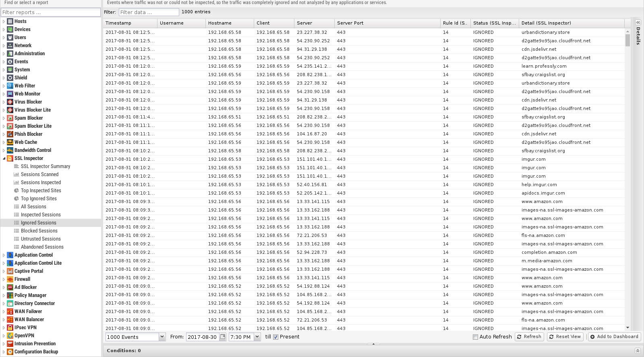Open the 1000 Events limit dropdown

click(162, 337)
